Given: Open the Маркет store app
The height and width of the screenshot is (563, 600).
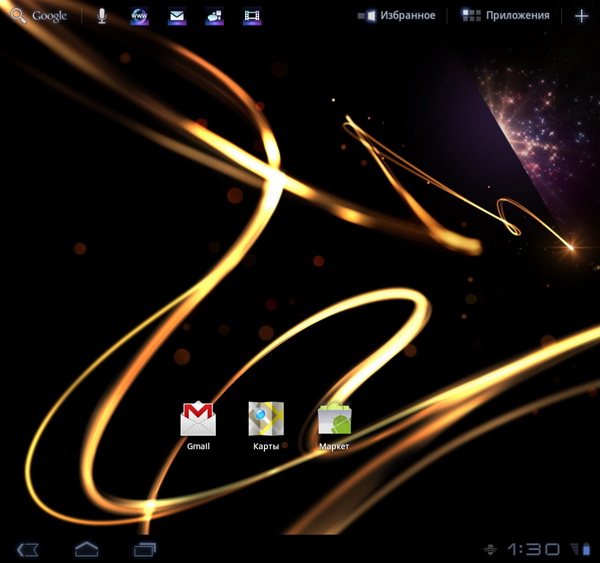Looking at the screenshot, I should pos(334,418).
